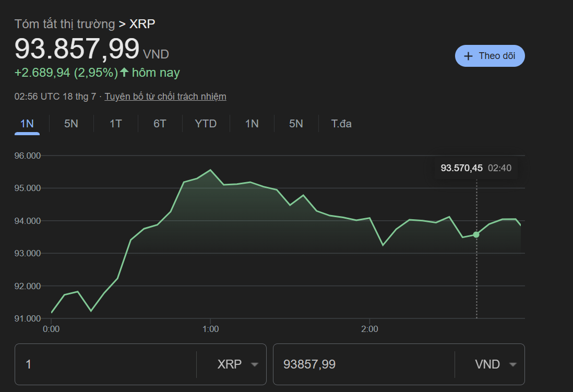Select the 1N tab right after YTD

[252, 124]
